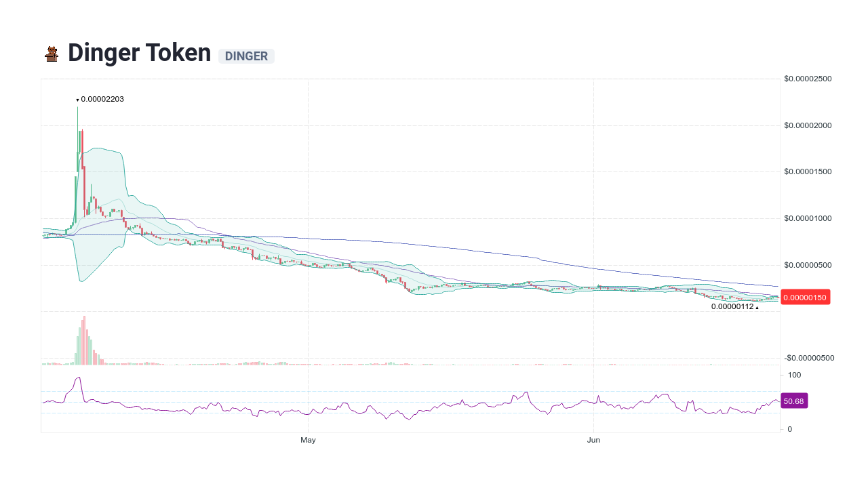Click the Dinger Token title
The height and width of the screenshot is (488, 868).
(x=140, y=53)
